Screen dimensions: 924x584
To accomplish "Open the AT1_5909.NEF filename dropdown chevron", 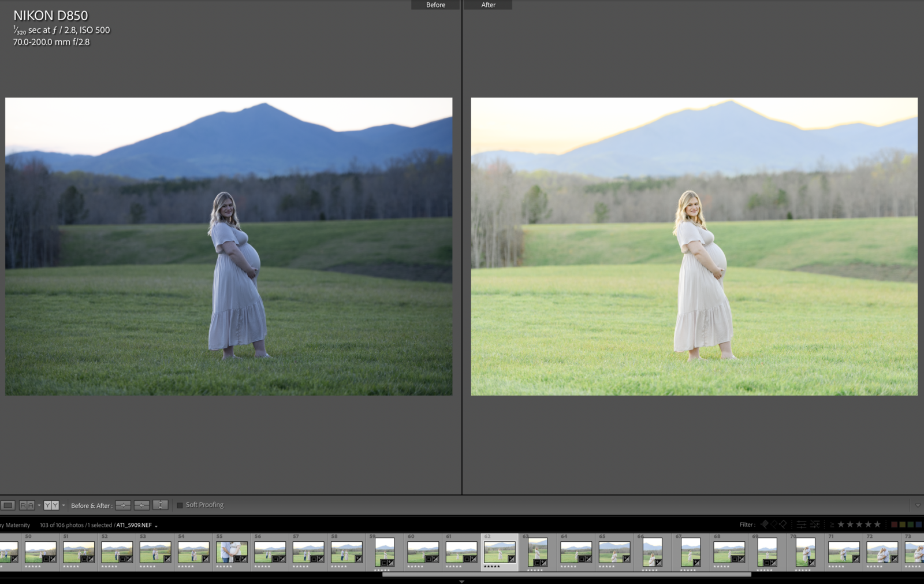I will 155,525.
